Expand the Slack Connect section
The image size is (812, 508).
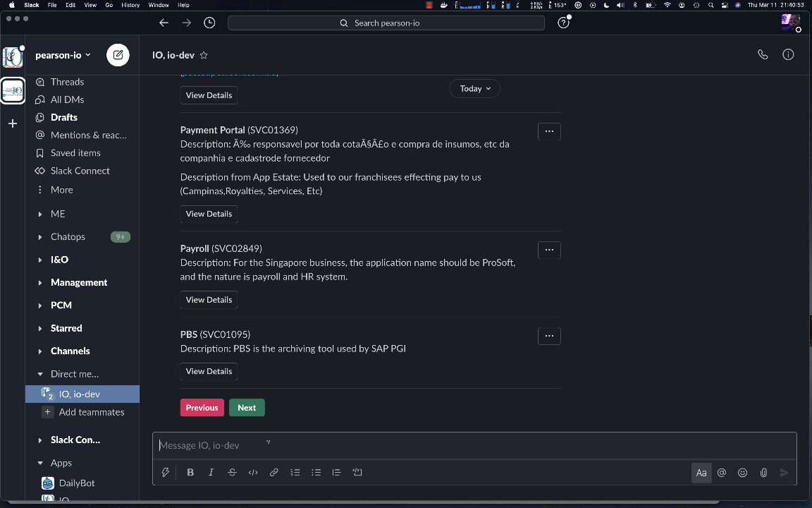tap(40, 440)
